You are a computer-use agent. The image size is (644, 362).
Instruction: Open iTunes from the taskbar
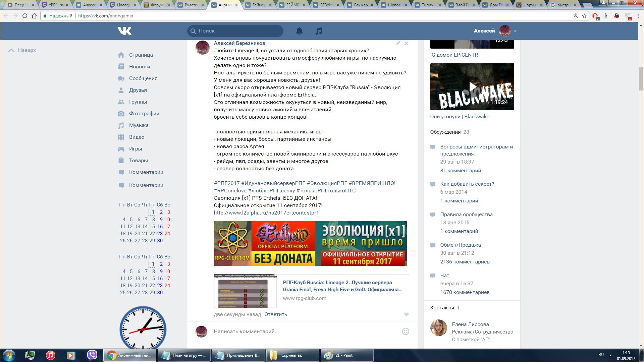[x=50, y=355]
